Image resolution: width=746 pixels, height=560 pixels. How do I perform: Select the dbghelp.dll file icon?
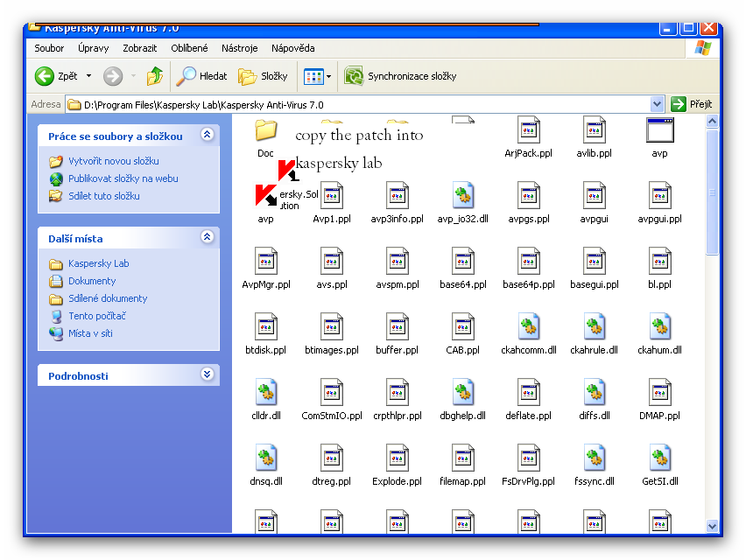point(463,392)
